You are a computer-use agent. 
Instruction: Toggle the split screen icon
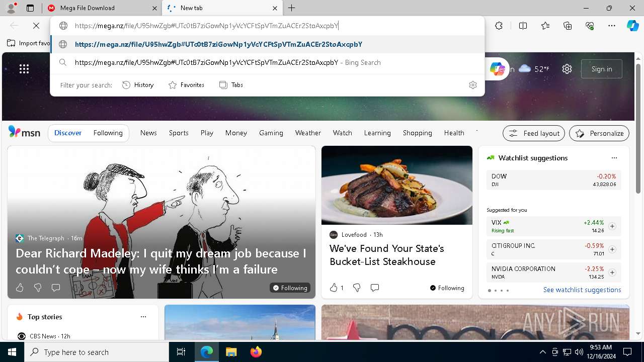(x=523, y=26)
